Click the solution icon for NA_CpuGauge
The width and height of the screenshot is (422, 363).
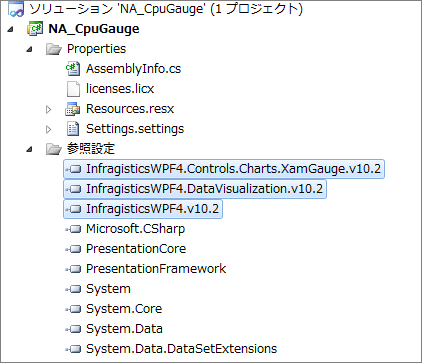pyautogui.click(x=16, y=8)
